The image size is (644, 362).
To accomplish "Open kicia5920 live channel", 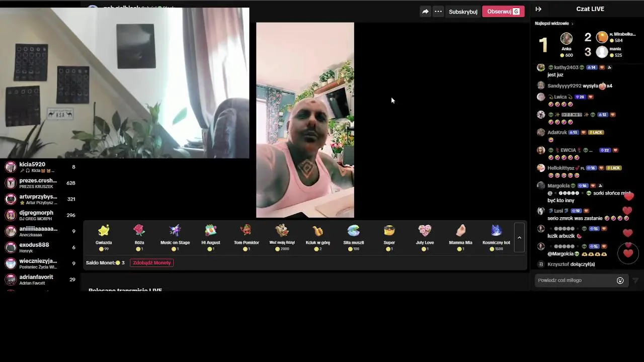I will (40, 167).
